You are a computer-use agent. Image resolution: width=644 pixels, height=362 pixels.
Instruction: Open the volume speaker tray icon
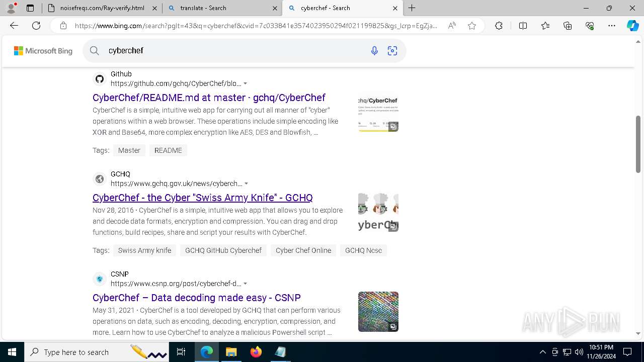coord(579,352)
